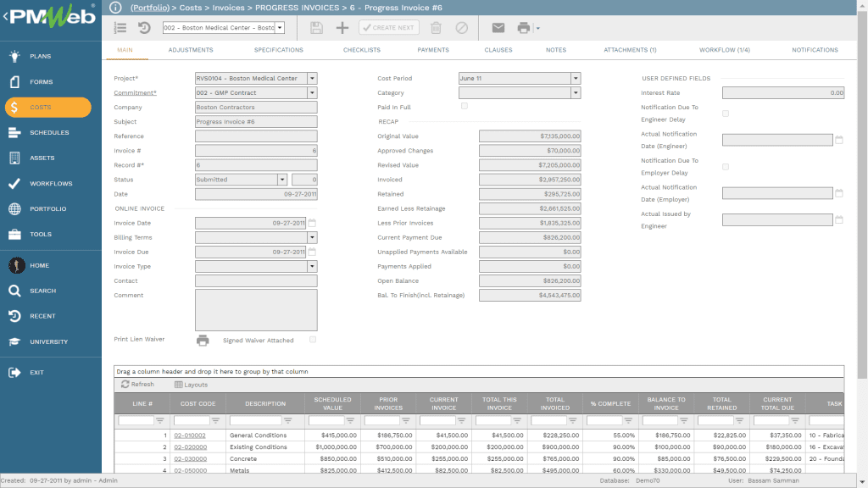Click the Refresh grid button

[x=138, y=385]
